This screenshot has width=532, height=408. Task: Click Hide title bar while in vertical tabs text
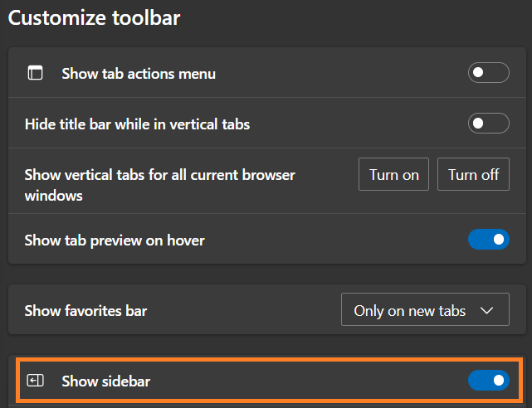tap(137, 124)
